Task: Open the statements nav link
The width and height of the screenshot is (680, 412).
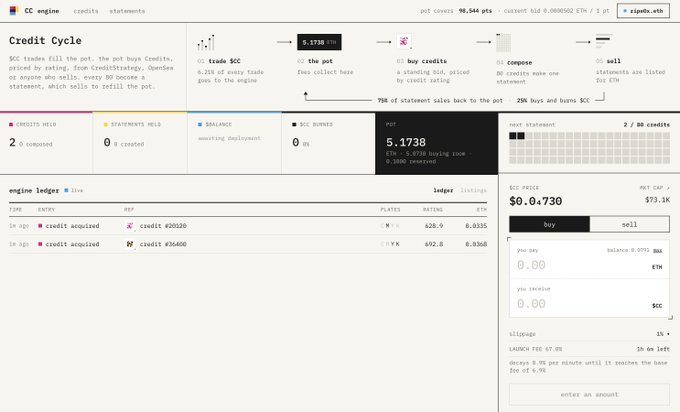Action: 127,11
